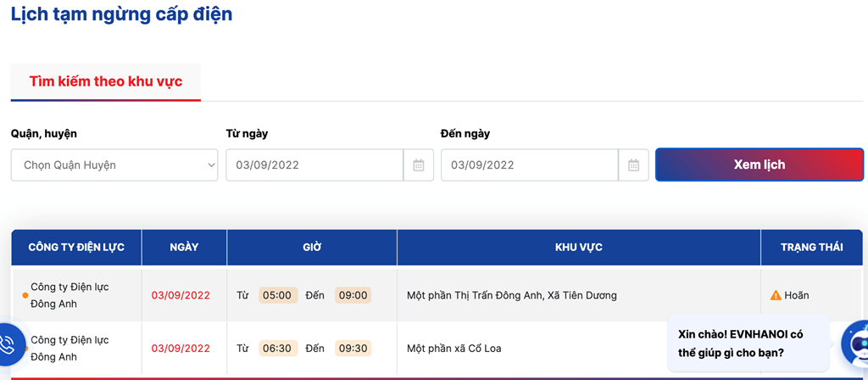Image resolution: width=868 pixels, height=380 pixels.
Task: Click the Từ ngày date input field
Action: 314,165
